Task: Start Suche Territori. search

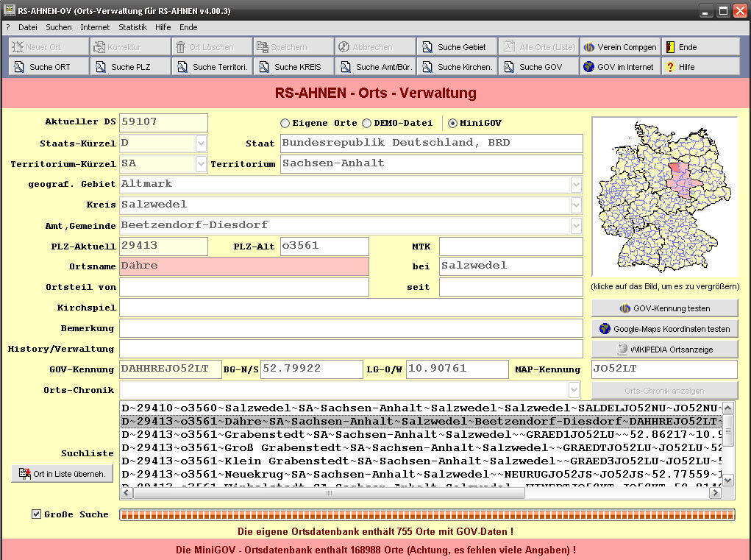Action: click(212, 66)
